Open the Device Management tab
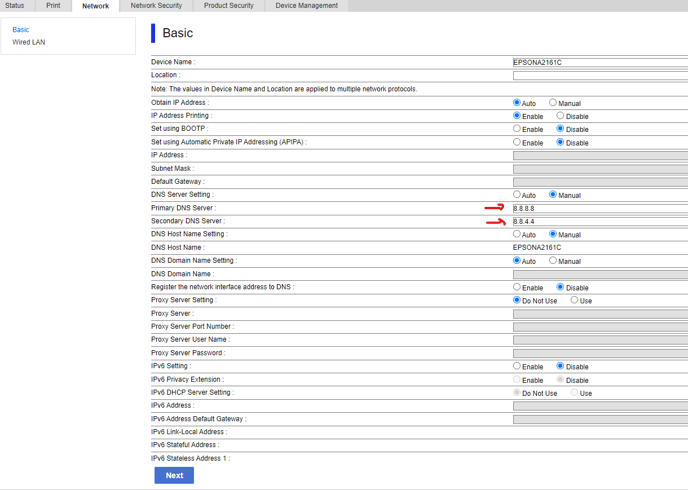688x490 pixels. tap(306, 6)
